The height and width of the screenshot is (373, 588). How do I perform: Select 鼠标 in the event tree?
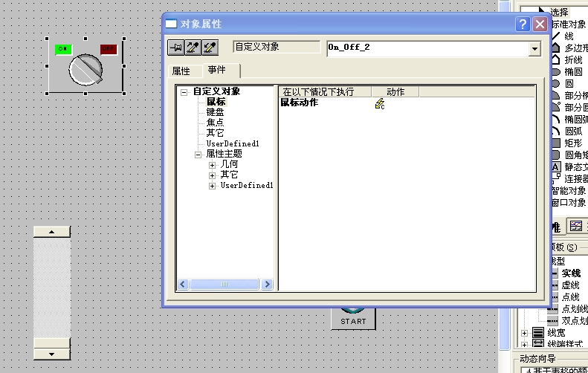click(x=216, y=102)
